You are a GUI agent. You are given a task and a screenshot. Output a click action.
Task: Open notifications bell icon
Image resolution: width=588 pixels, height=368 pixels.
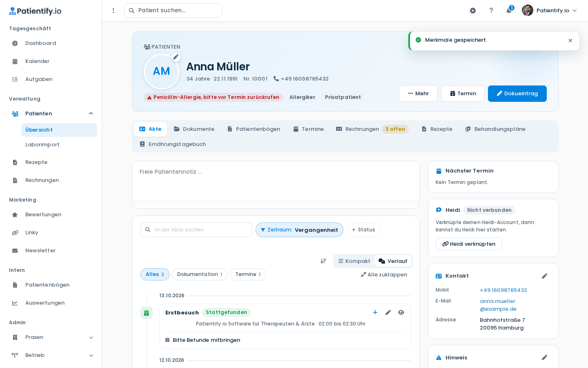[509, 11]
